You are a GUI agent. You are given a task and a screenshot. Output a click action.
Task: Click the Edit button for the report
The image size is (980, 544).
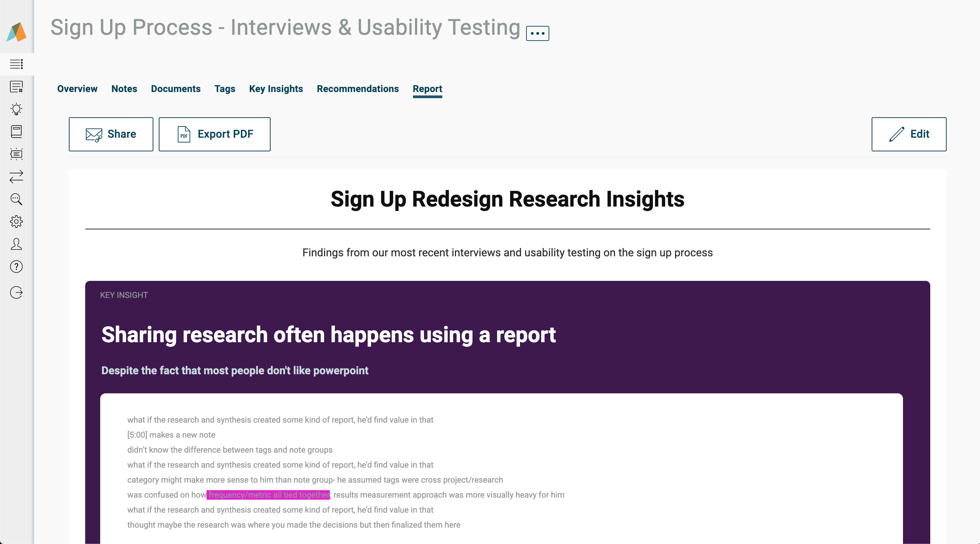[908, 134]
